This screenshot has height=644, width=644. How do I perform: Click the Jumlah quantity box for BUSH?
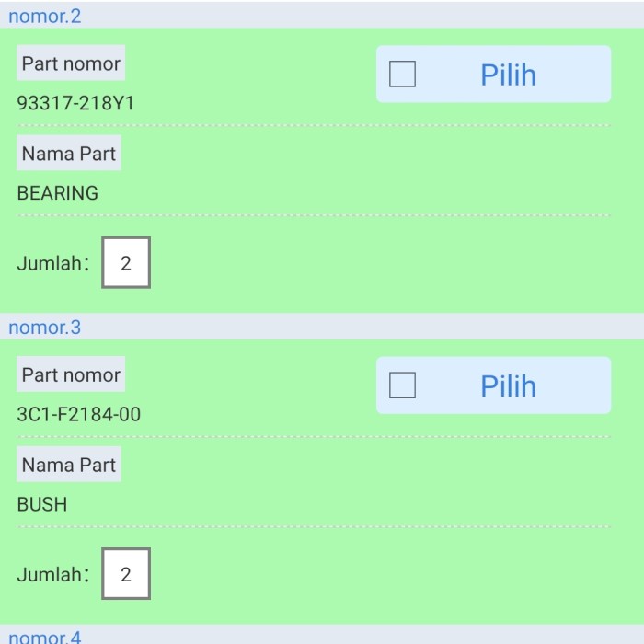tap(126, 574)
